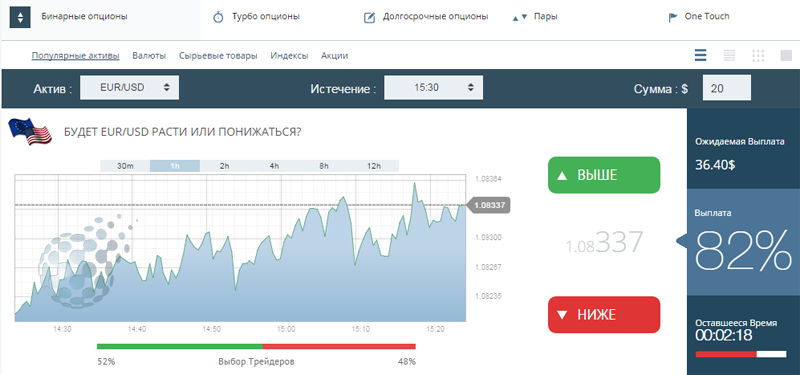Click the 15:20 time axis label
800x375 pixels.
pyautogui.click(x=435, y=329)
